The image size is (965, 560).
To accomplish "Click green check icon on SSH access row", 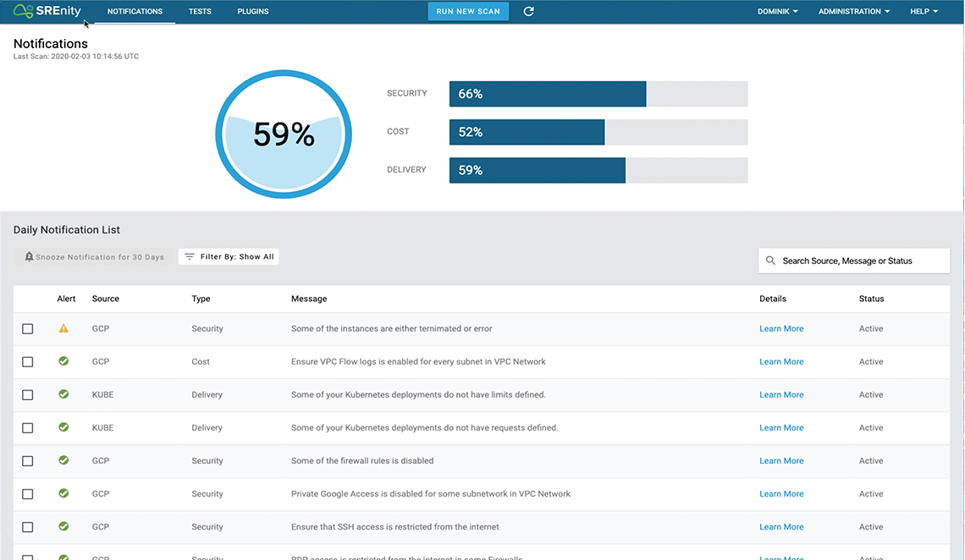I will pos(63,526).
